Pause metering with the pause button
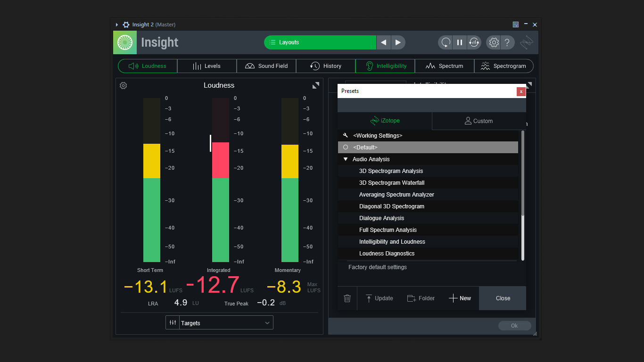The height and width of the screenshot is (362, 644). (459, 42)
